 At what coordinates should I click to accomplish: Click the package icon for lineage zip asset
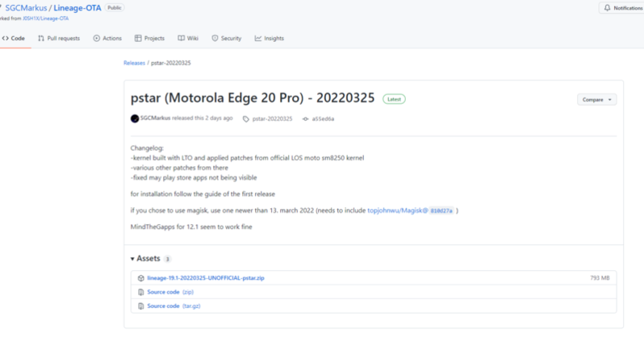coord(140,277)
